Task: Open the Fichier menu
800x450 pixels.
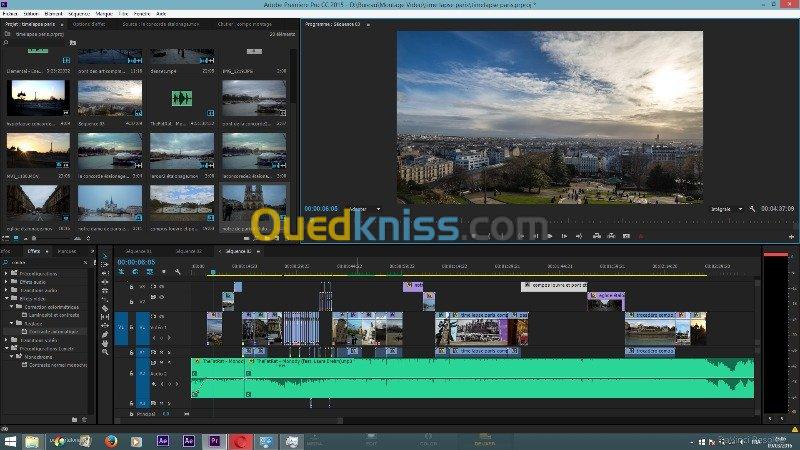Action: pos(10,14)
